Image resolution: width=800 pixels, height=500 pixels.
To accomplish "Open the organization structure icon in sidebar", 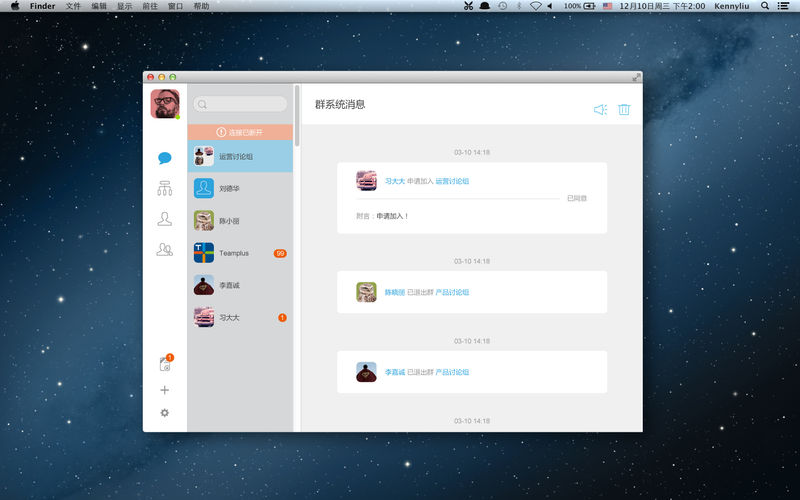I will [x=165, y=188].
